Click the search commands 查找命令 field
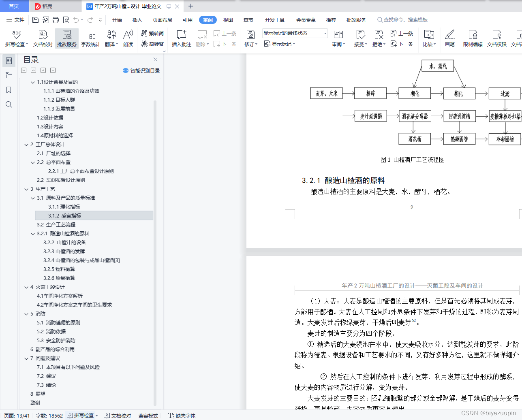The height and width of the screenshot is (420, 522). pos(402,20)
